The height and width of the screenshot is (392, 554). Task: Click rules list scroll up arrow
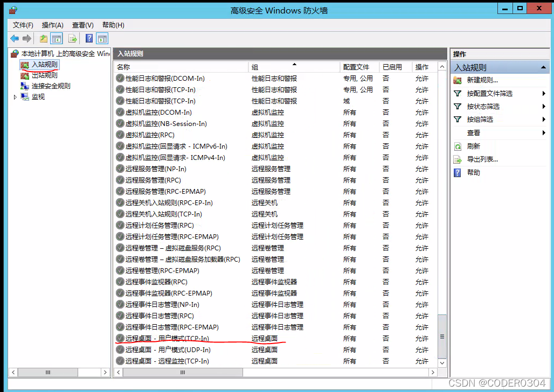(442, 66)
